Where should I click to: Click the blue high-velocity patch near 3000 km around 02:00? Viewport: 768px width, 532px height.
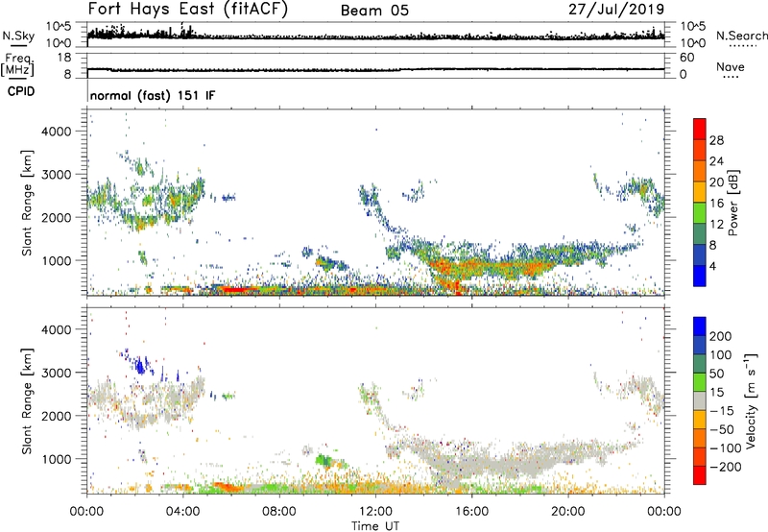point(141,365)
